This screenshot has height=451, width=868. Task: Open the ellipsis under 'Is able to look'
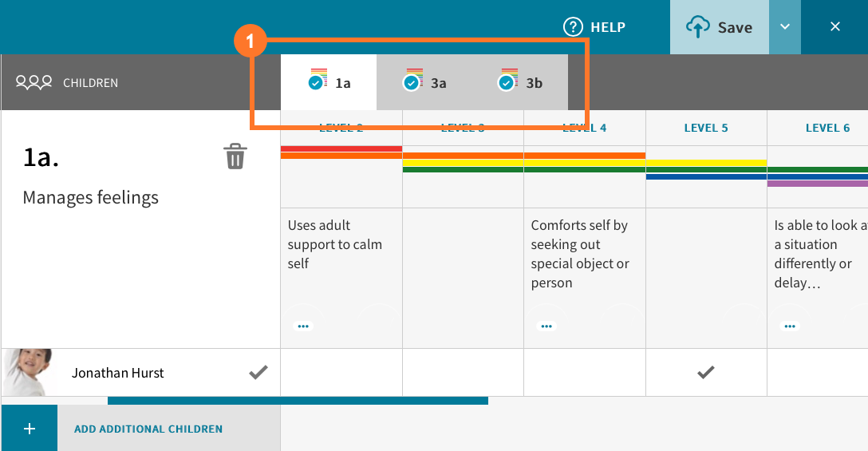pyautogui.click(x=789, y=326)
